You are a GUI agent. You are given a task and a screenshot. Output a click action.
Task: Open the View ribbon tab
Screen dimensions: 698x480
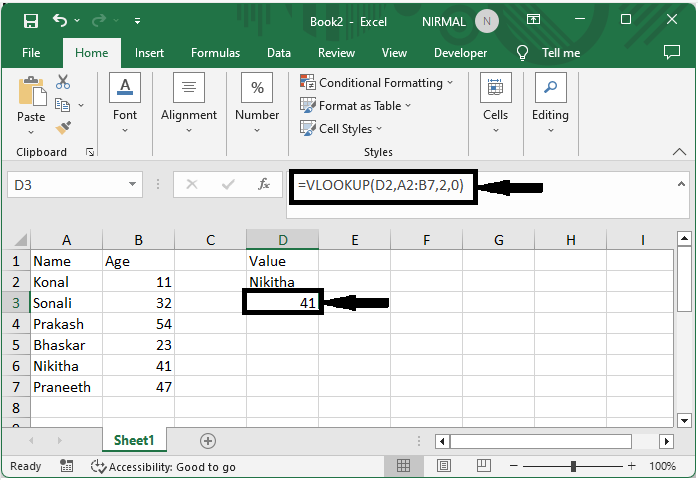(394, 53)
